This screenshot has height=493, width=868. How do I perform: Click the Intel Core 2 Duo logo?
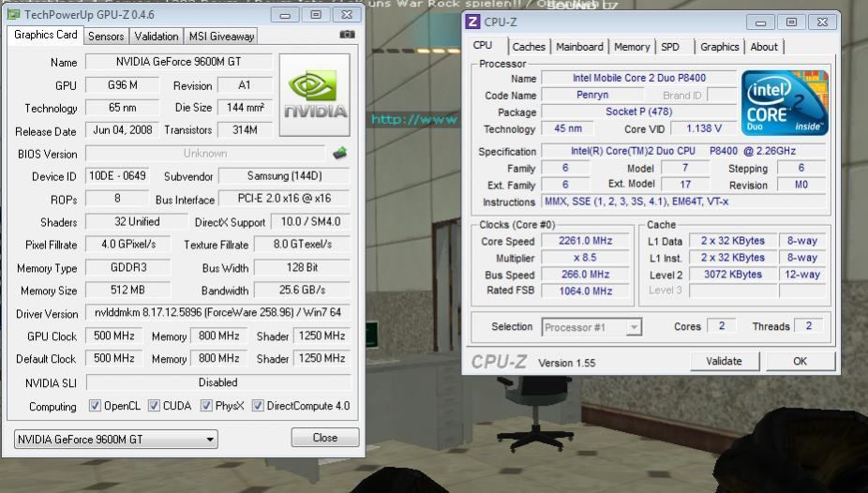tap(785, 103)
